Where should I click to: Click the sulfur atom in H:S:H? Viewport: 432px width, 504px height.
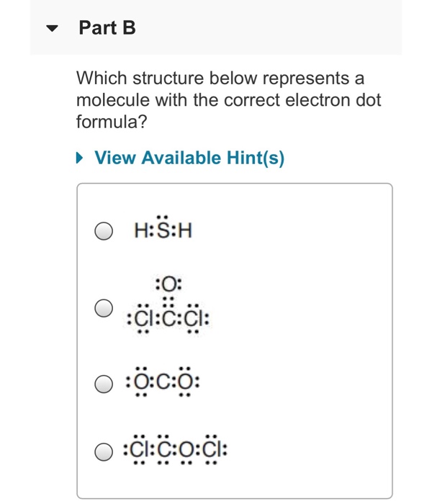(x=163, y=230)
